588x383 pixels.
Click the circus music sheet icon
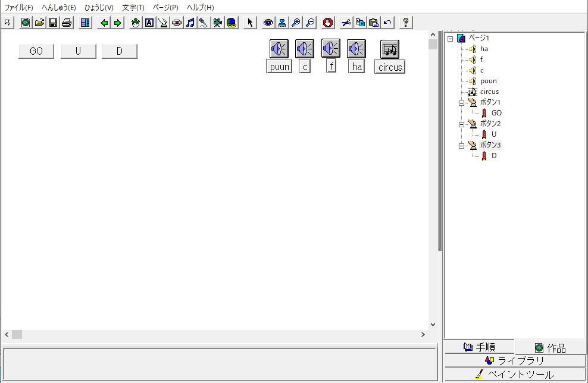[x=390, y=49]
